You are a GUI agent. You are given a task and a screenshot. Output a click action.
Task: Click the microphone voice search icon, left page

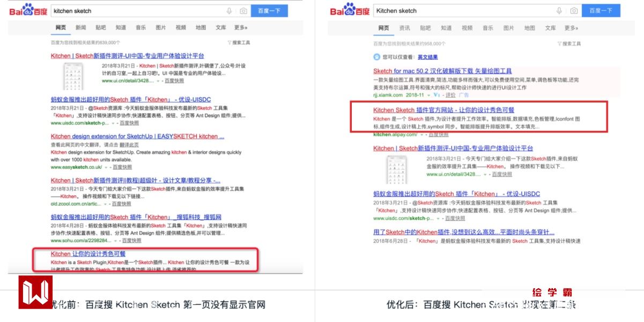pos(230,11)
